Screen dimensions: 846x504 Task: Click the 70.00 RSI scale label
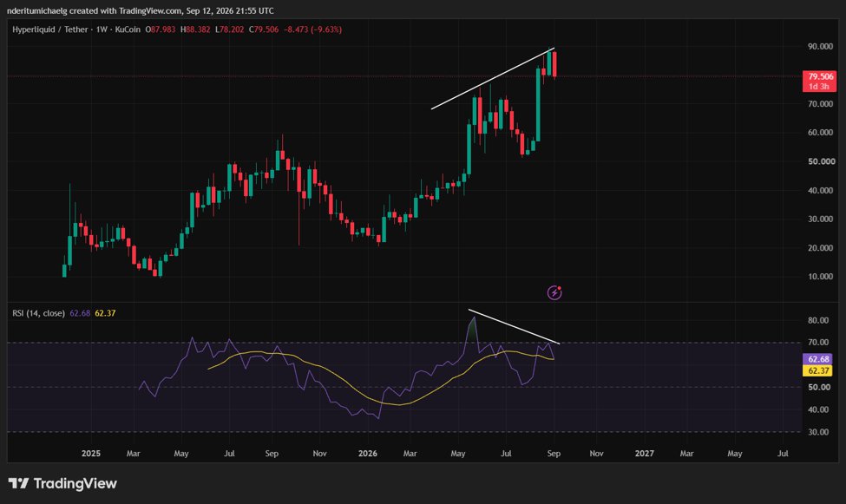[818, 342]
